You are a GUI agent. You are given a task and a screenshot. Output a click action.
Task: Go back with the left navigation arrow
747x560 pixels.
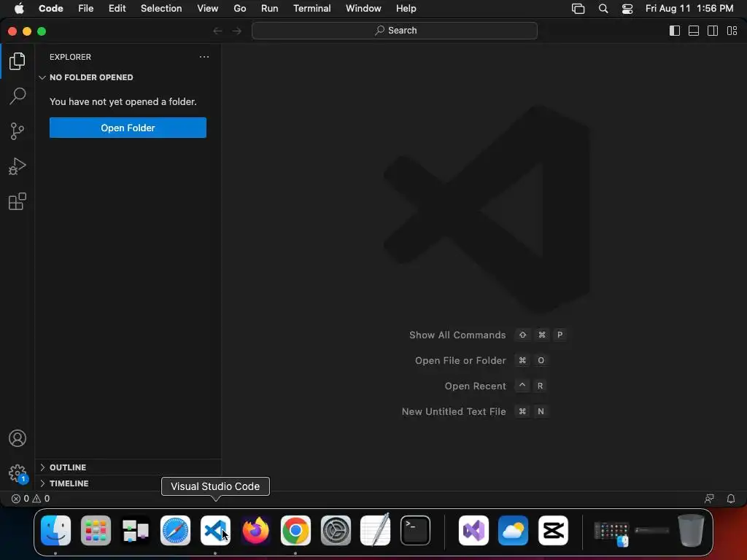[x=217, y=31]
